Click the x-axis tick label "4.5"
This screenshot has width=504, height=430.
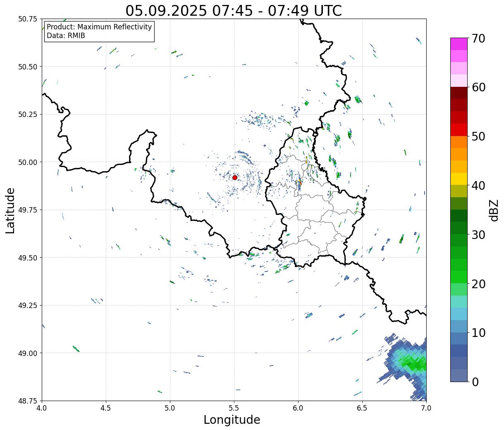106,408
